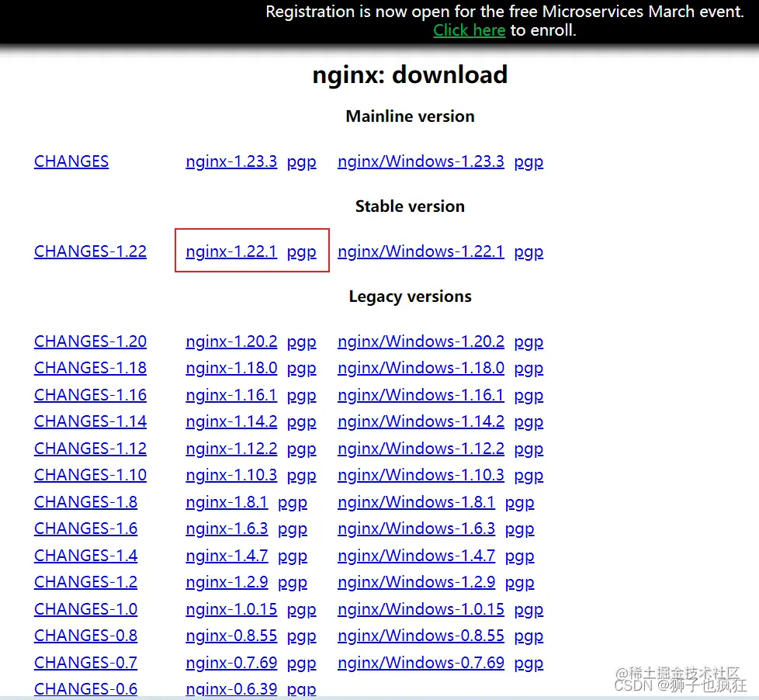Open pgp signature for nginx/Windows-1.6.3
The width and height of the screenshot is (759, 700).
coord(519,529)
